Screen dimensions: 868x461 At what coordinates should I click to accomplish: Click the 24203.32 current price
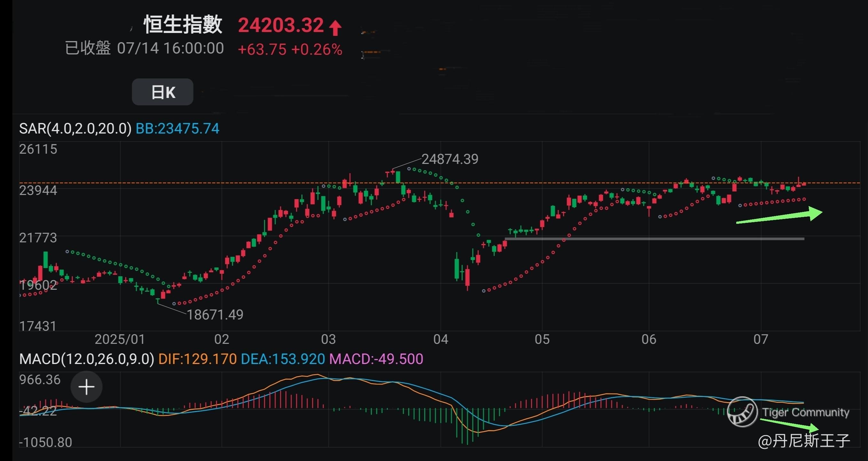point(281,25)
